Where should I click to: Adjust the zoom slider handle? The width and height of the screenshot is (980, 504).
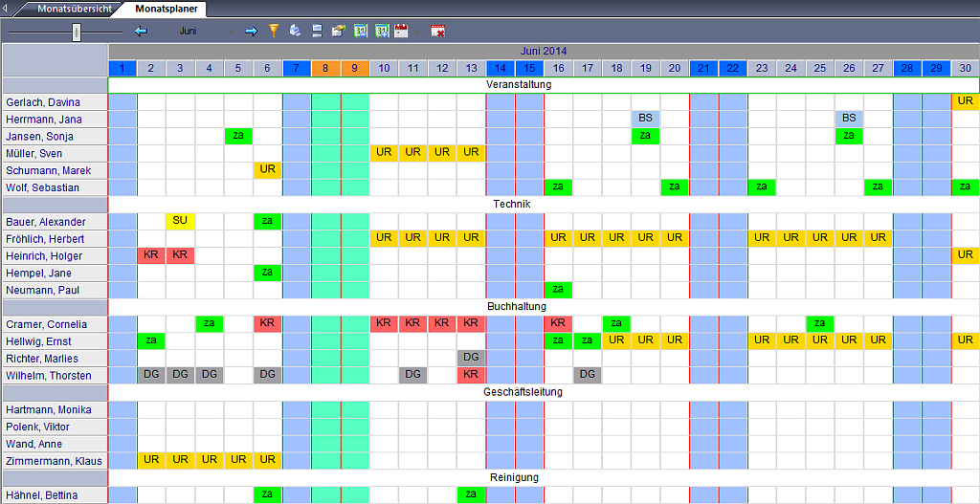coord(77,32)
